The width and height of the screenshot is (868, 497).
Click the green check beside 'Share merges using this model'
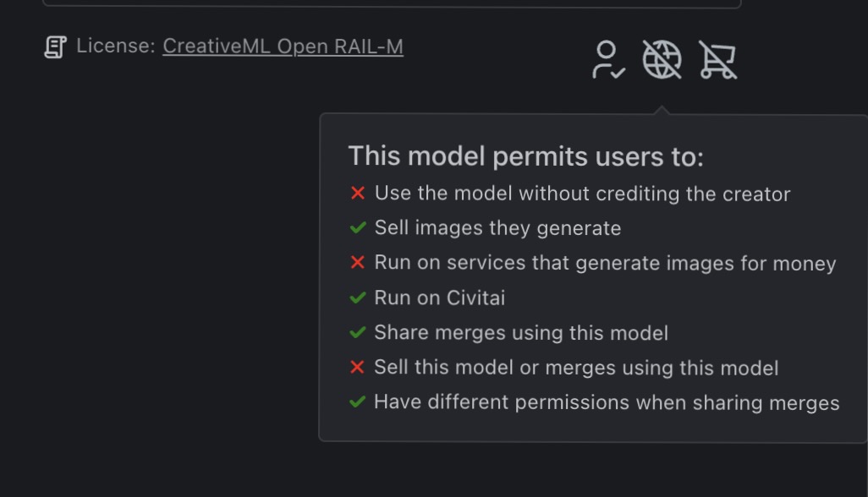[x=357, y=331]
